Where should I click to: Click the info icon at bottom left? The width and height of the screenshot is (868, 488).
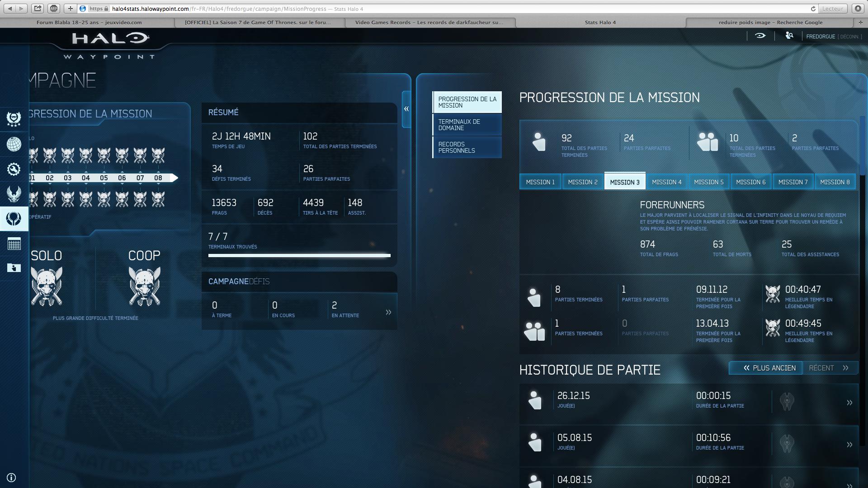[12, 478]
